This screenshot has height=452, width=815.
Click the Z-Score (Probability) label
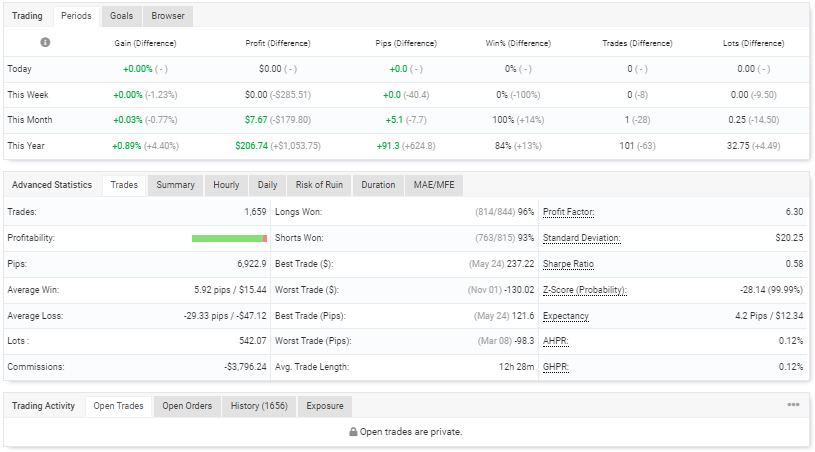coord(585,290)
